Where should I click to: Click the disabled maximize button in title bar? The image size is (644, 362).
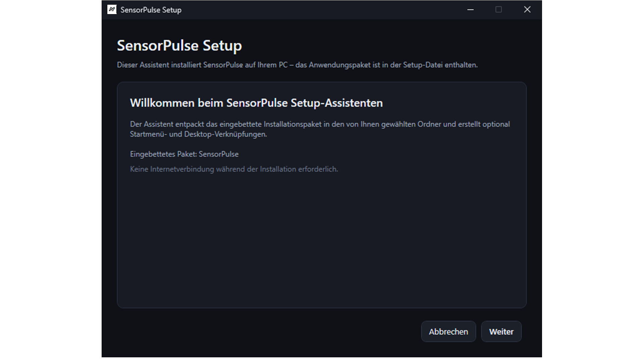pos(499,10)
